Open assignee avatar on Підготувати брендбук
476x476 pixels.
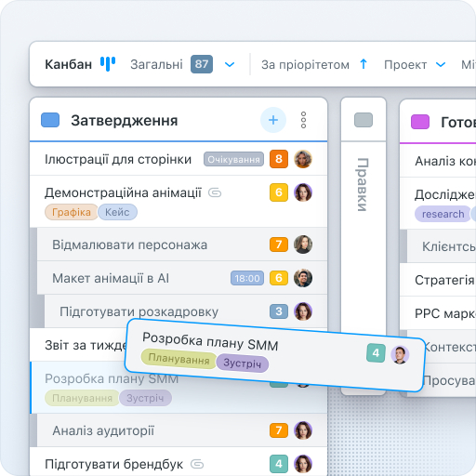pos(303,464)
